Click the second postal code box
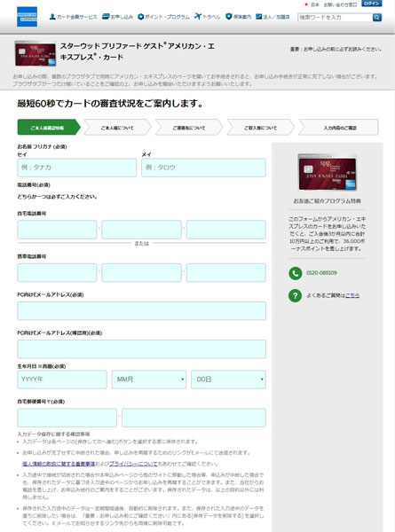The width and height of the screenshot is (395, 532). pyautogui.click(x=194, y=418)
